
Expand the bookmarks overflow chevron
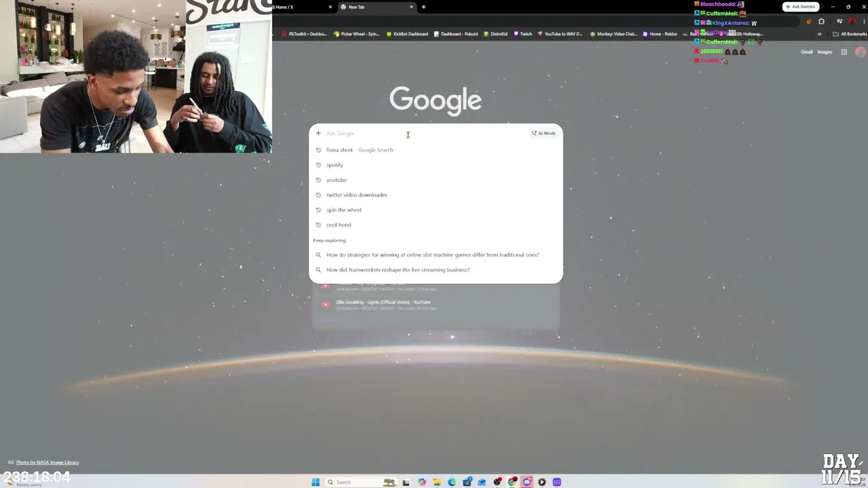tap(819, 34)
